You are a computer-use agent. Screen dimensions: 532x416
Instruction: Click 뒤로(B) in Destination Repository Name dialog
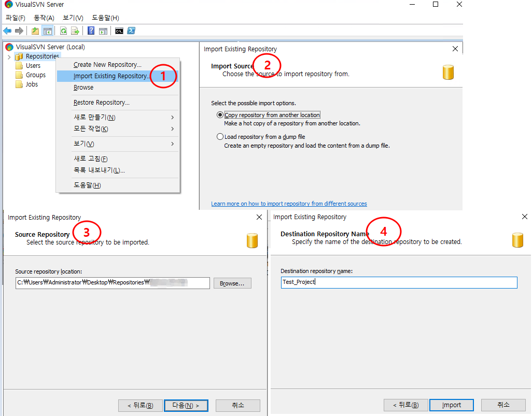[x=406, y=405]
